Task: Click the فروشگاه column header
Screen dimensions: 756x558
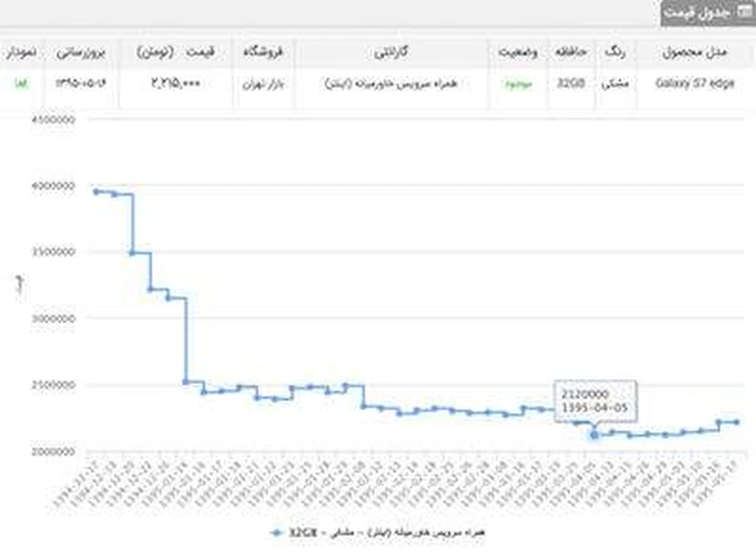Action: [x=263, y=52]
